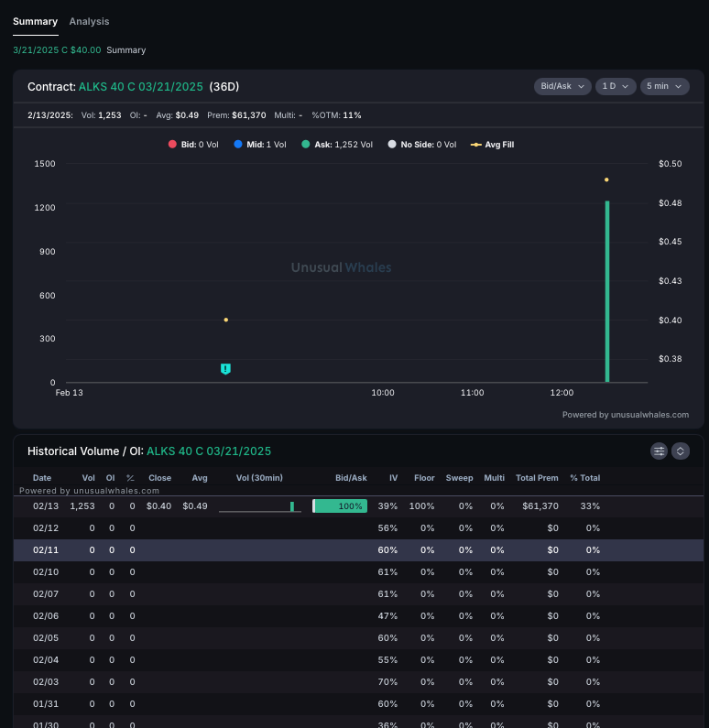
Task: Open the table filter settings icon
Action: point(659,451)
